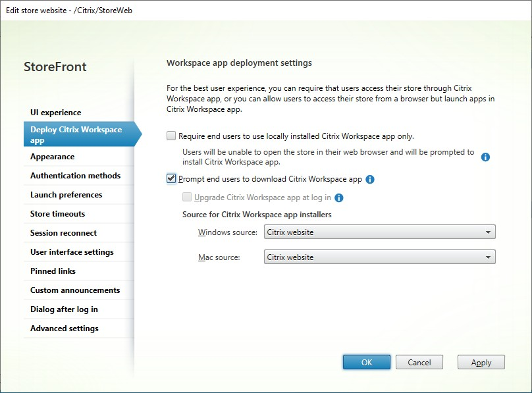Open the Session reconnect section

(x=63, y=232)
